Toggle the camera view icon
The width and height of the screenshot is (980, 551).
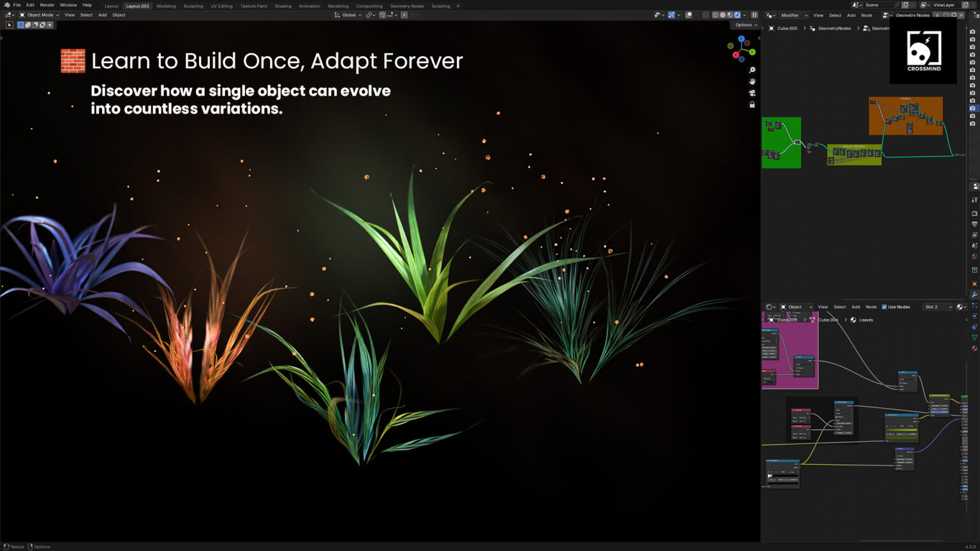pyautogui.click(x=752, y=93)
